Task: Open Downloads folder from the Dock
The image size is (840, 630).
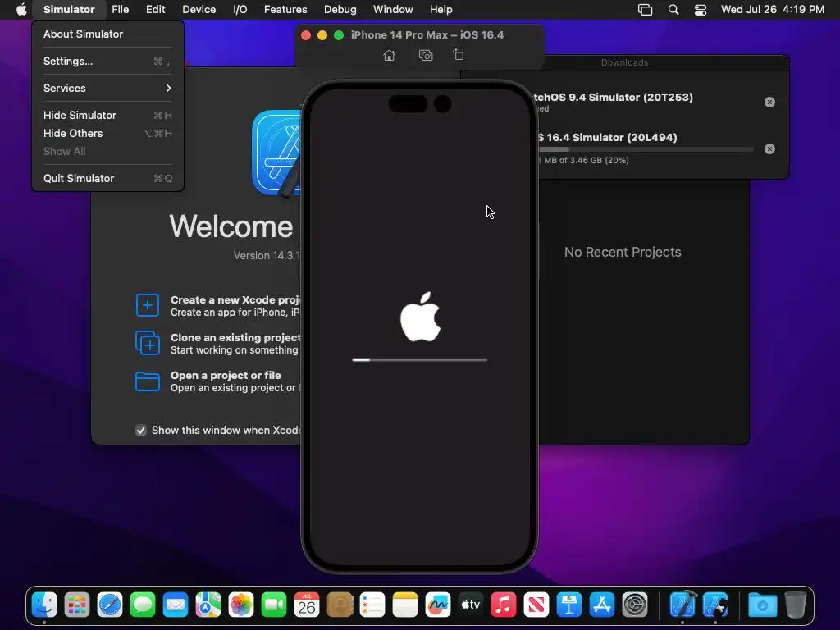Action: (762, 605)
